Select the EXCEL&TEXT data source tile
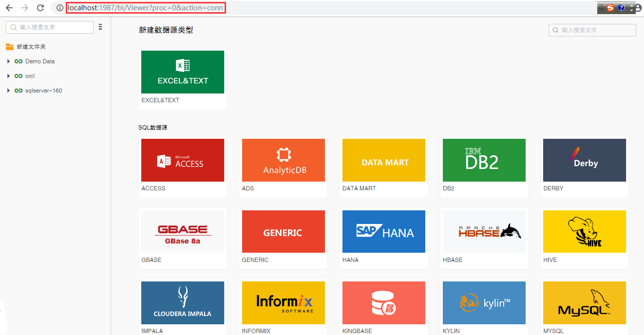This screenshot has height=335, width=644. (183, 72)
